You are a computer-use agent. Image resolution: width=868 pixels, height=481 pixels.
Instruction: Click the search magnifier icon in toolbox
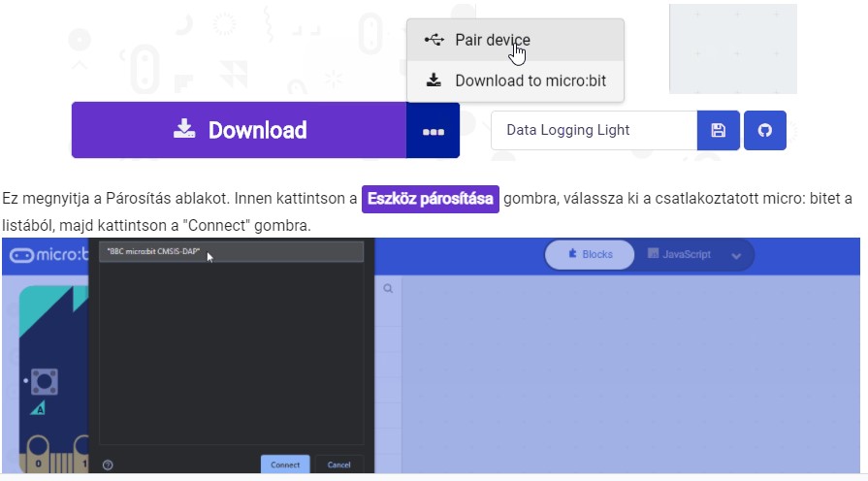[x=388, y=289]
